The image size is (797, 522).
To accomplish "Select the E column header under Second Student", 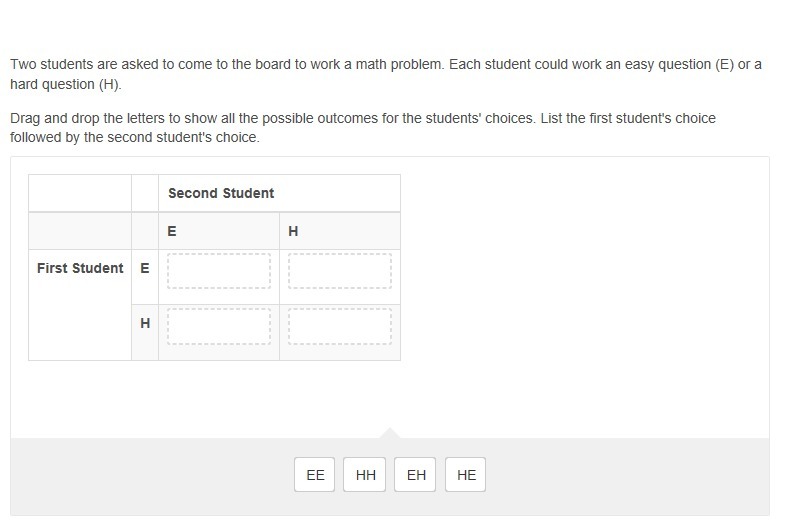I will pyautogui.click(x=172, y=231).
